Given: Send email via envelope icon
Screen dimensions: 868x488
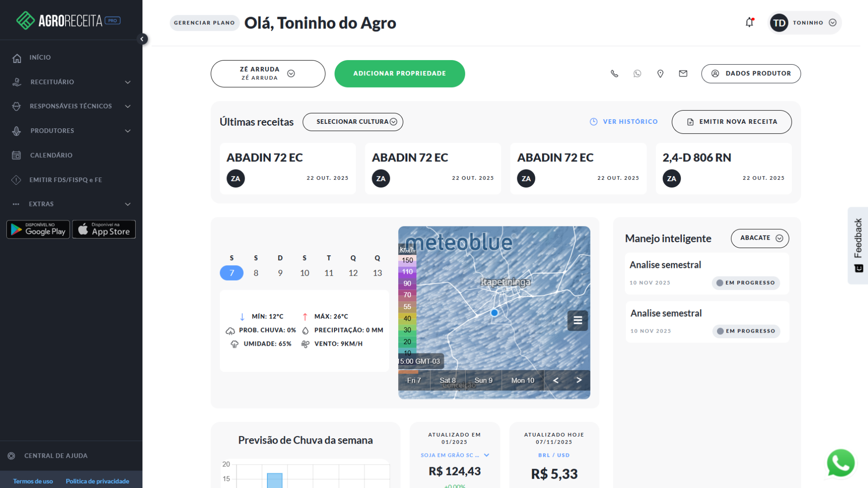Looking at the screenshot, I should [683, 74].
